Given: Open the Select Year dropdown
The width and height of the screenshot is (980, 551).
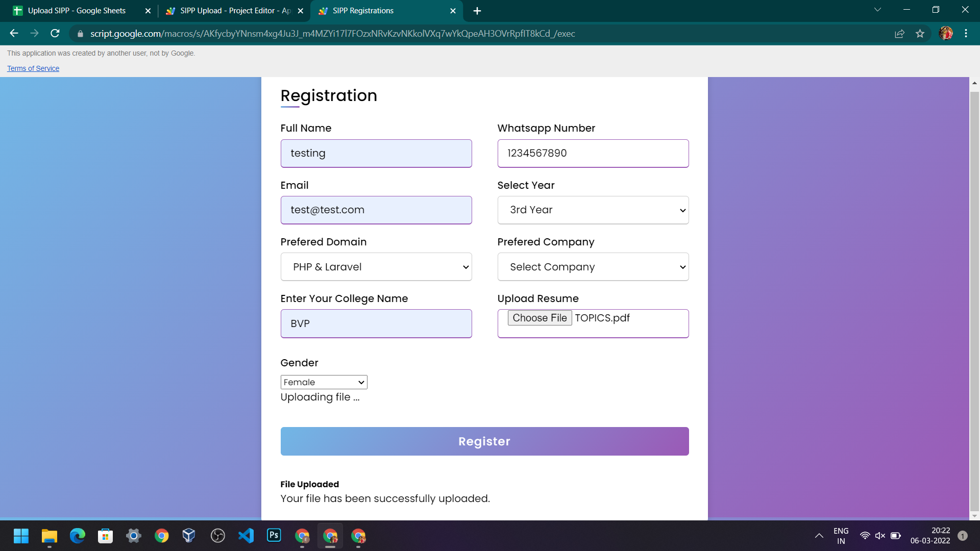Looking at the screenshot, I should 593,210.
